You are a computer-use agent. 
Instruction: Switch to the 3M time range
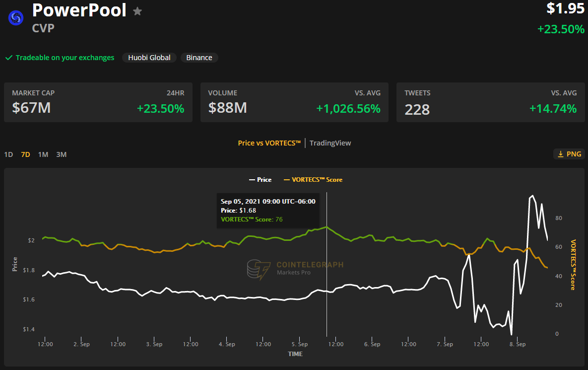(61, 154)
